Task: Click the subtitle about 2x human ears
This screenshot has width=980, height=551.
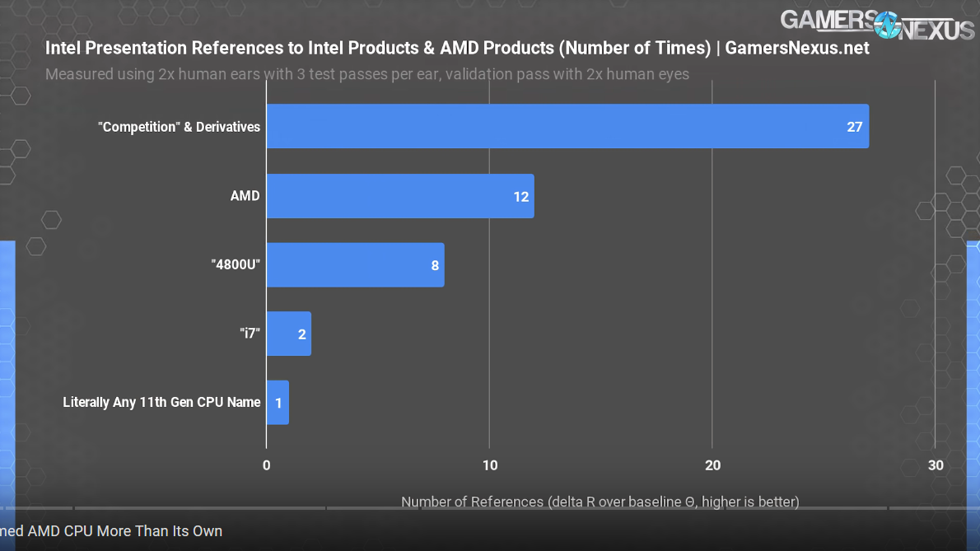Action: [367, 74]
